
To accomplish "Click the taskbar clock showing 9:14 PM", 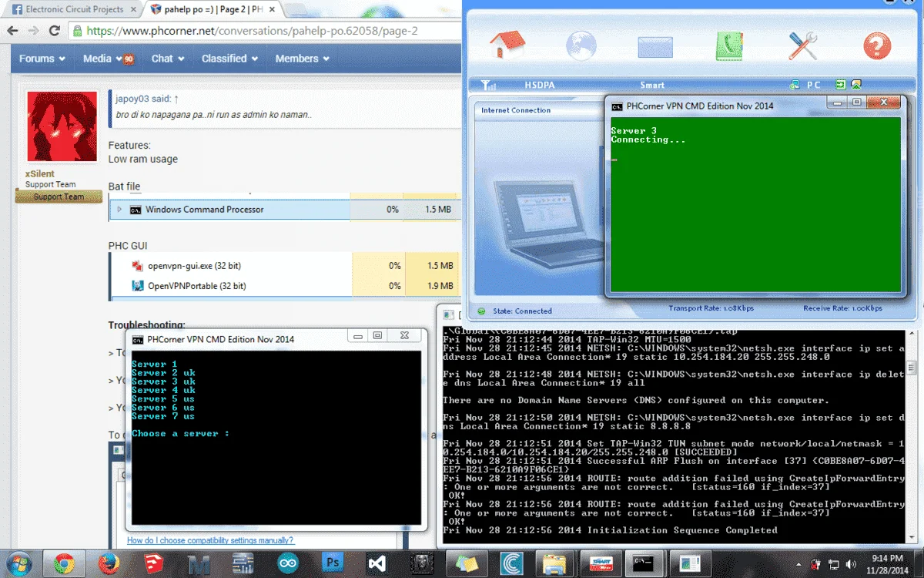I will point(888,563).
